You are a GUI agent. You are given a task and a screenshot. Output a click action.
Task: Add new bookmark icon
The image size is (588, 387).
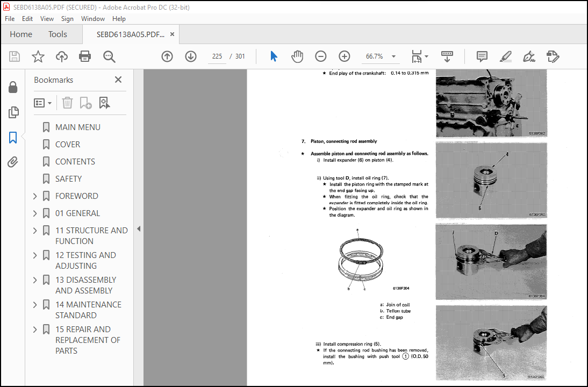(x=85, y=103)
